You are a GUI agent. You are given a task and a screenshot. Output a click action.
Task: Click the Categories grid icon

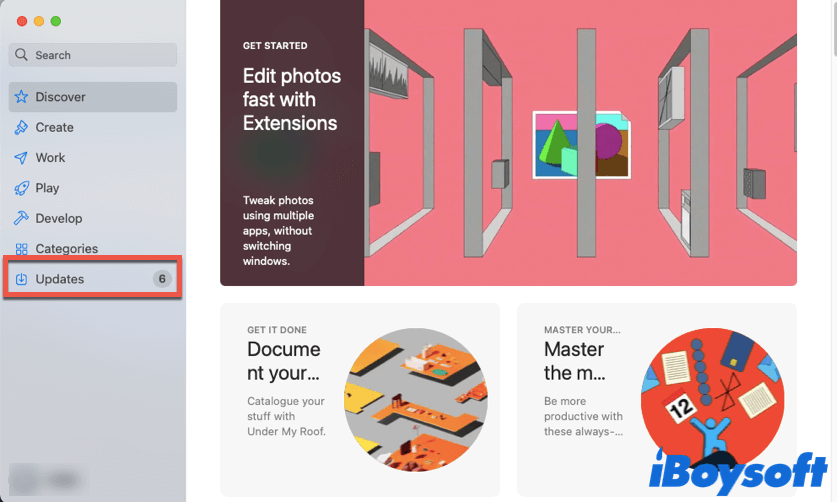point(21,249)
